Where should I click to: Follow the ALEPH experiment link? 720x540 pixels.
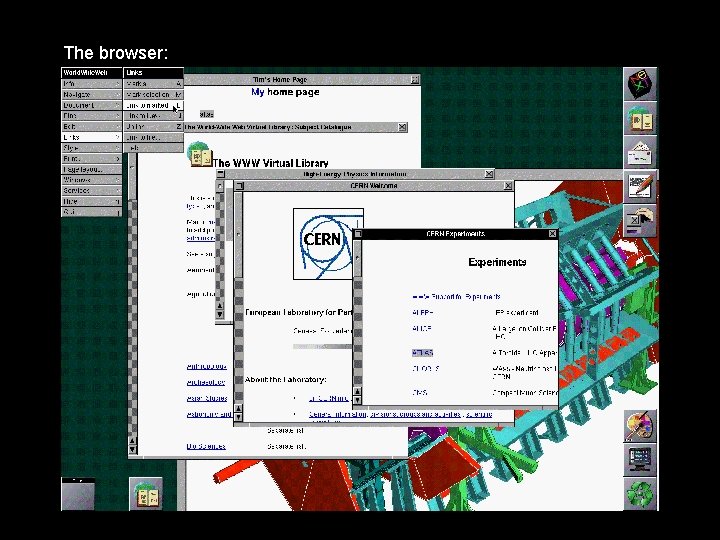(422, 313)
